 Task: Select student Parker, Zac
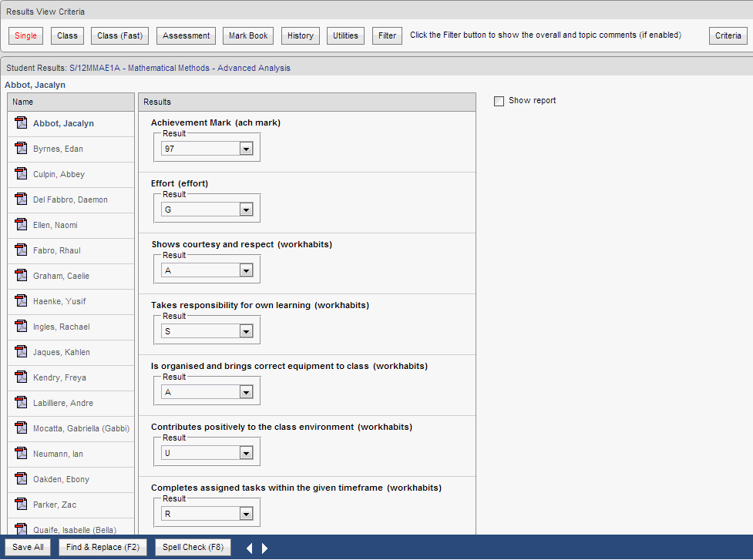tap(55, 505)
